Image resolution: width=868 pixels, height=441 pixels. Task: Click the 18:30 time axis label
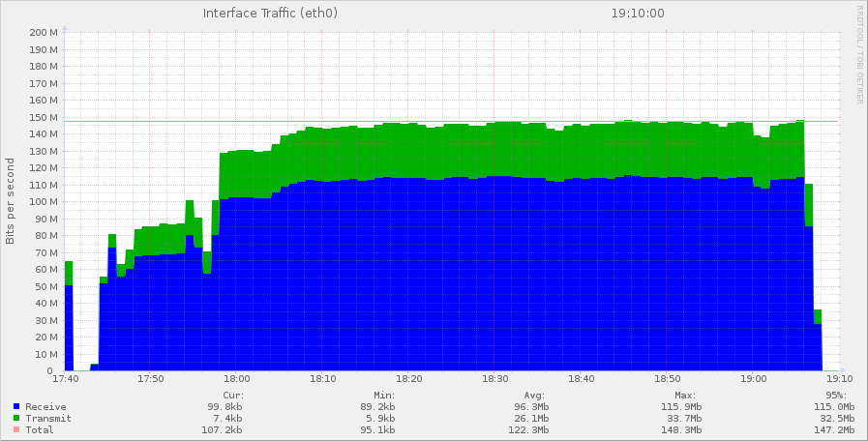coord(495,379)
